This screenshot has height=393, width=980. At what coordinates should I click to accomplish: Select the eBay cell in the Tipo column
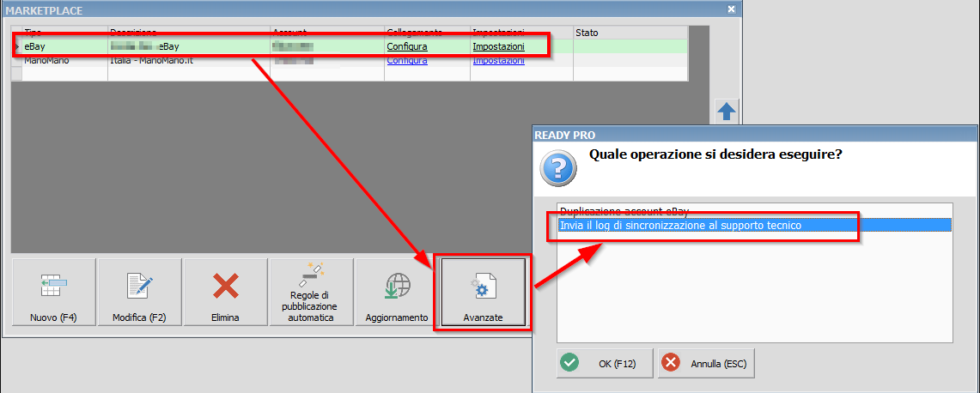[64, 47]
